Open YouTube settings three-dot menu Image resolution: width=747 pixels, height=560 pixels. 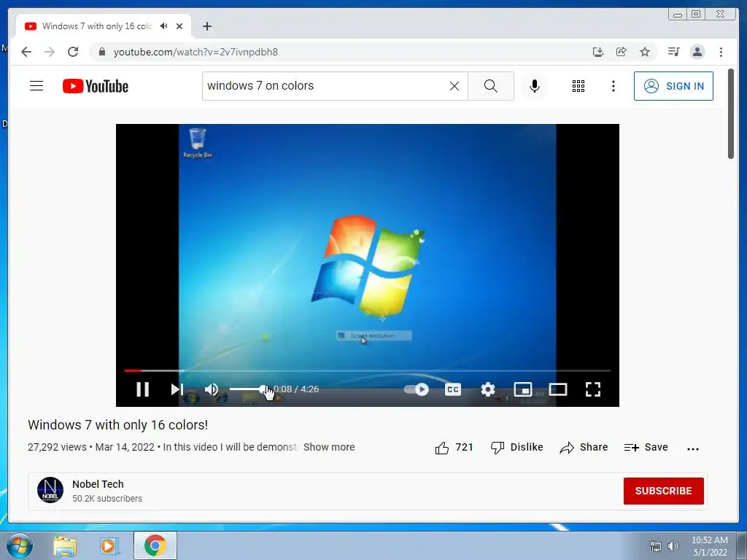click(613, 86)
